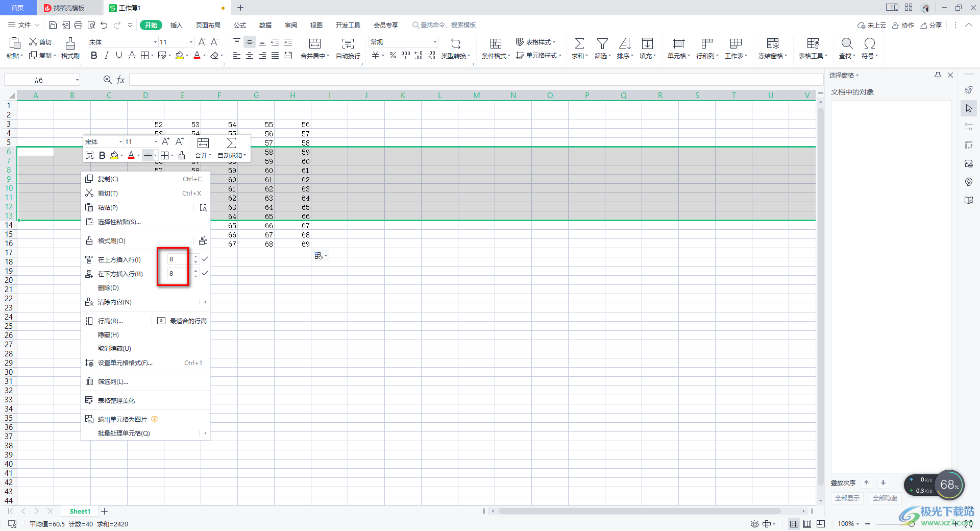Click the 分享 (Share) button
Viewport: 980px width, 531px height.
930,25
